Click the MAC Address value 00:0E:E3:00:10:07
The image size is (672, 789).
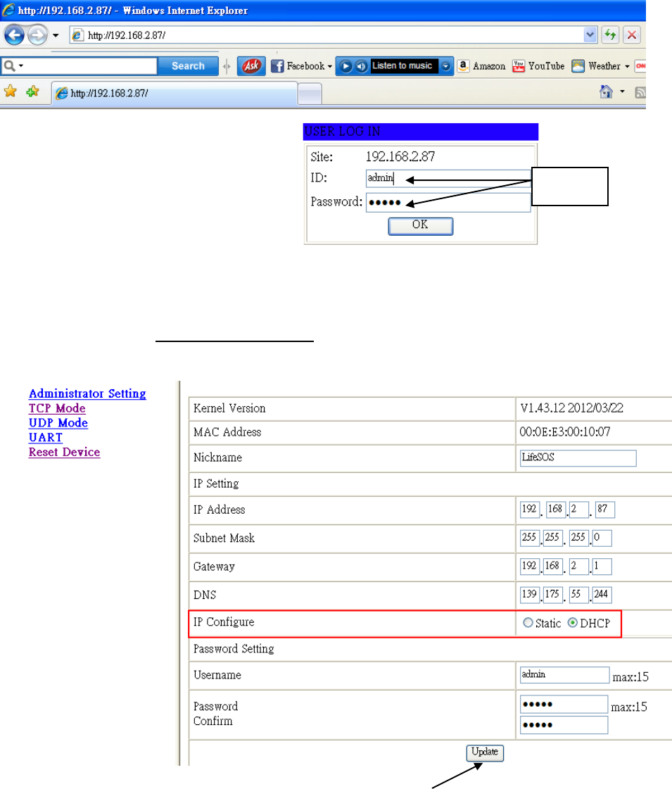coord(565,431)
